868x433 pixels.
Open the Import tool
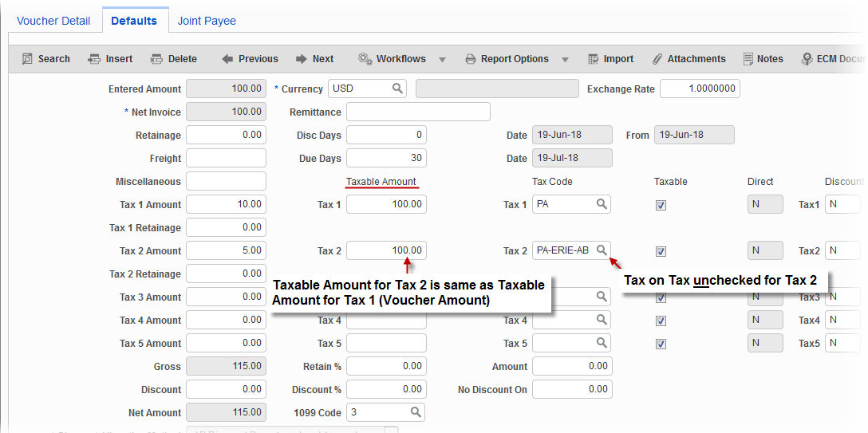point(594,59)
